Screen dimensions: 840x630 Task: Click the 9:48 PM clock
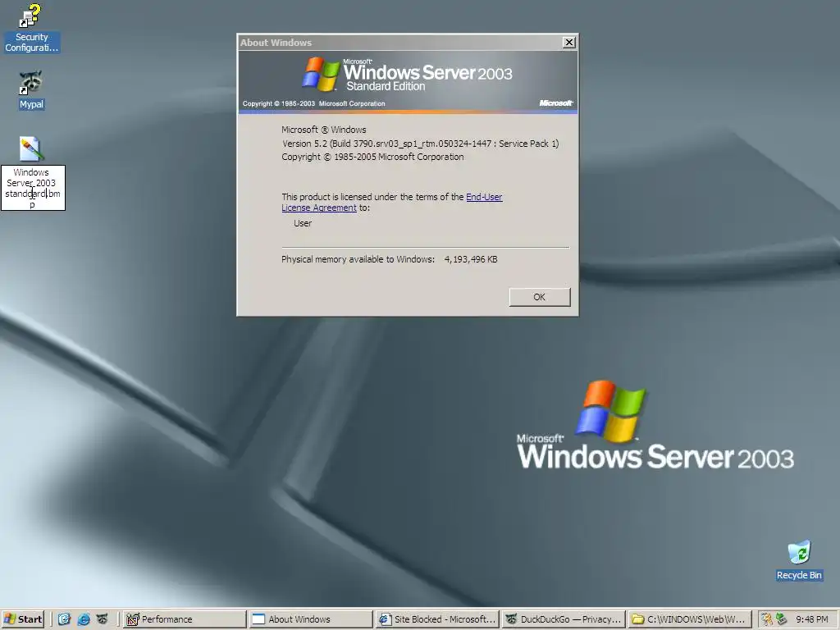(x=811, y=619)
